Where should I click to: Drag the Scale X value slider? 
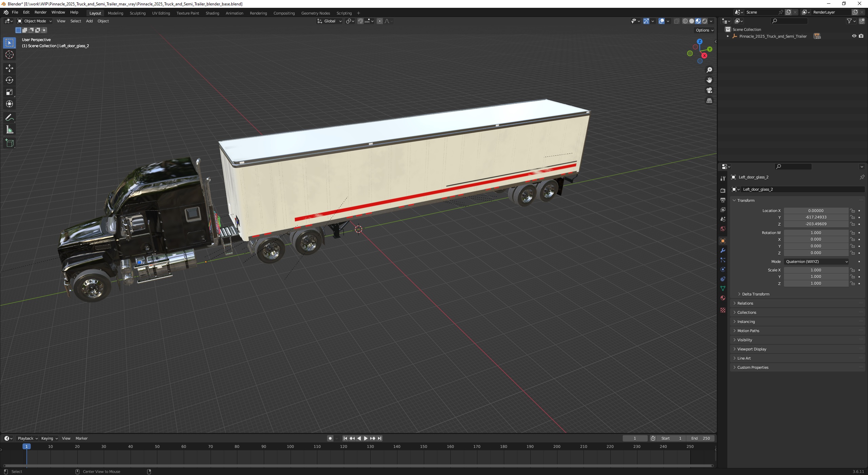click(x=816, y=270)
